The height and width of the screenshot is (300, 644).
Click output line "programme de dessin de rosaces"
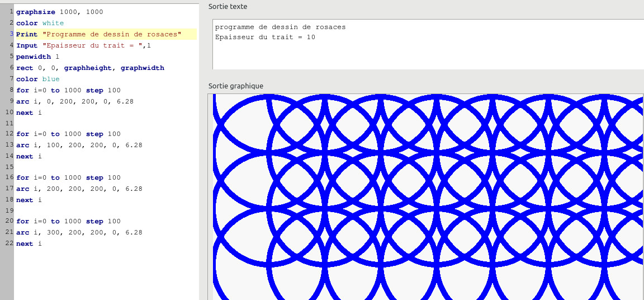(281, 27)
